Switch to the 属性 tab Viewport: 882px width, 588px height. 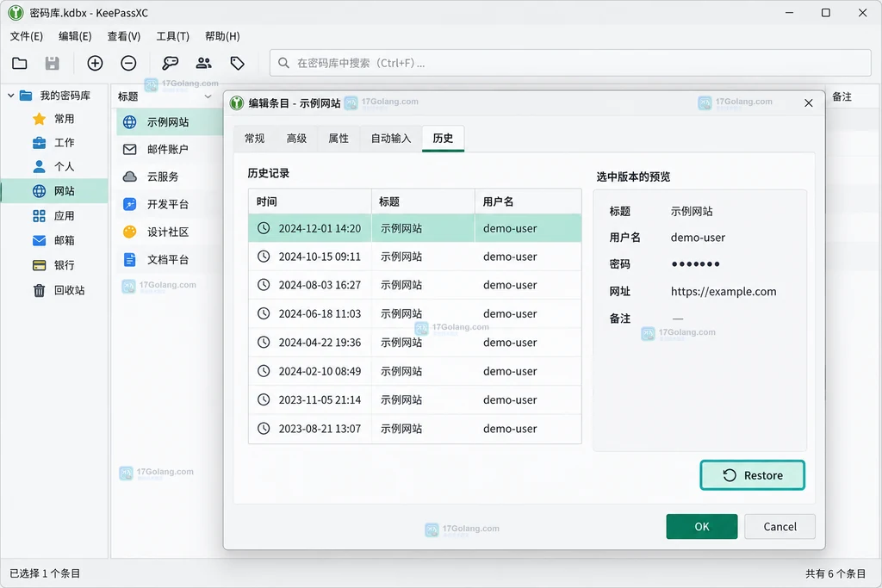pos(339,139)
